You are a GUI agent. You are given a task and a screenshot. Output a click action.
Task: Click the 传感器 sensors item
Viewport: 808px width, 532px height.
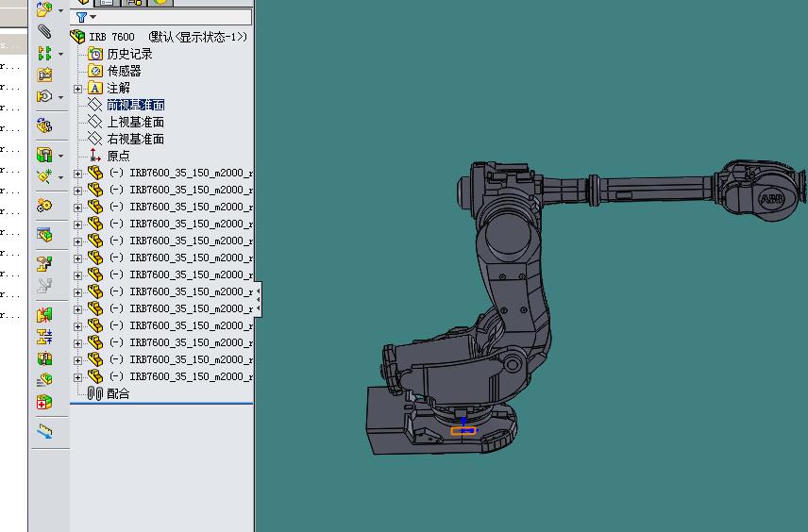[x=124, y=71]
